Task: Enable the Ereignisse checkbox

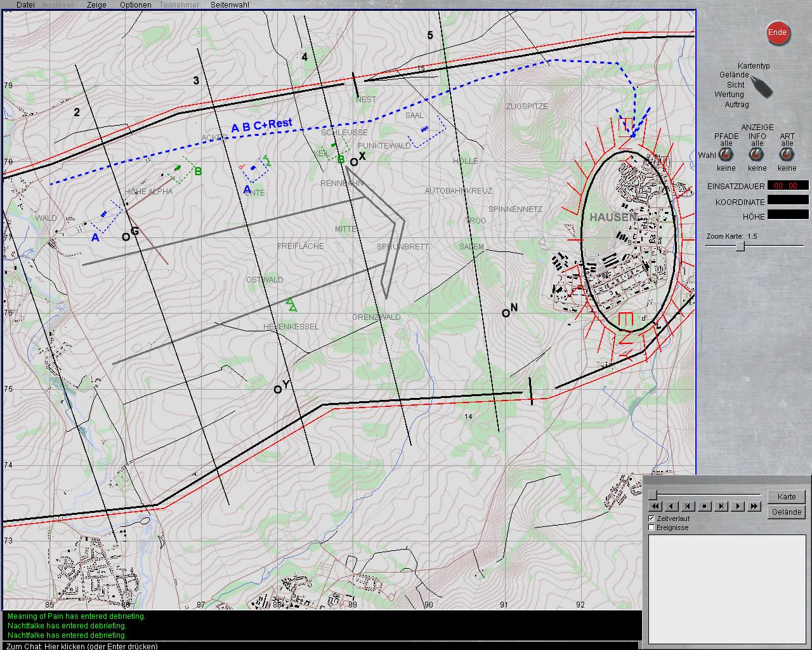Action: tap(652, 527)
